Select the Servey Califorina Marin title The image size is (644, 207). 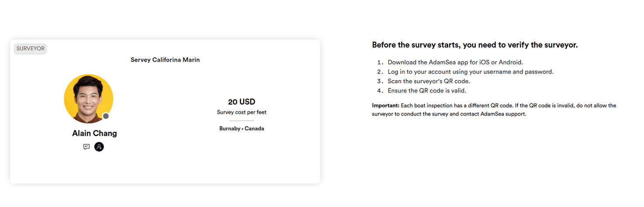tap(165, 60)
